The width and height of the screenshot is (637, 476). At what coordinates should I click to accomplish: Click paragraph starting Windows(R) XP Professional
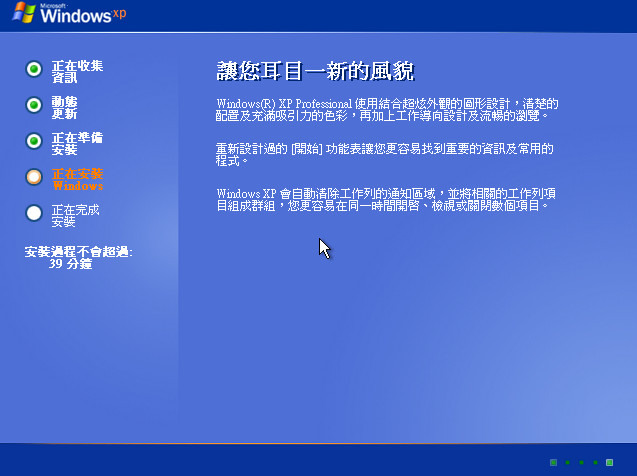(x=387, y=110)
